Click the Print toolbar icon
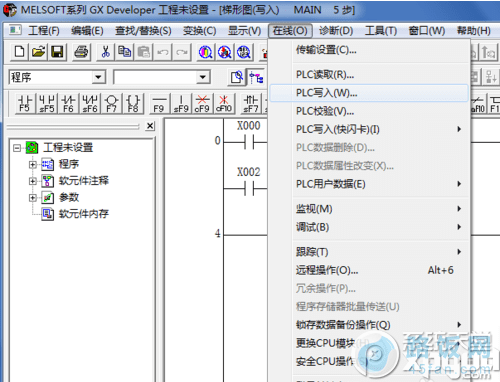Viewport: 500px width, 382px height. 81,52
